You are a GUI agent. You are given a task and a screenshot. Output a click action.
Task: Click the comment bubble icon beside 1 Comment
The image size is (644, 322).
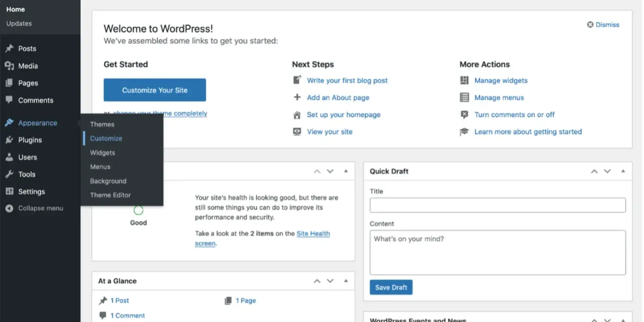[x=103, y=315]
